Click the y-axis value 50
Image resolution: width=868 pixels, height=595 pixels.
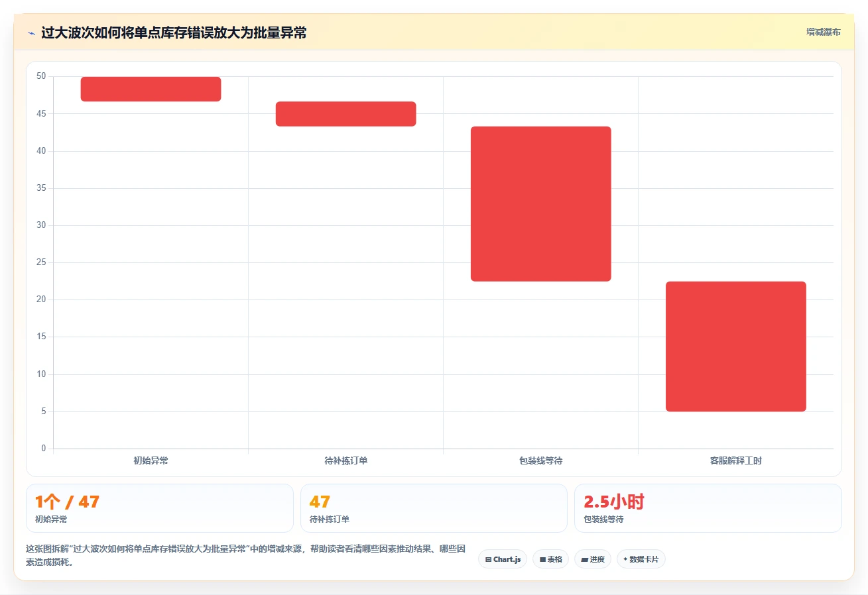41,76
